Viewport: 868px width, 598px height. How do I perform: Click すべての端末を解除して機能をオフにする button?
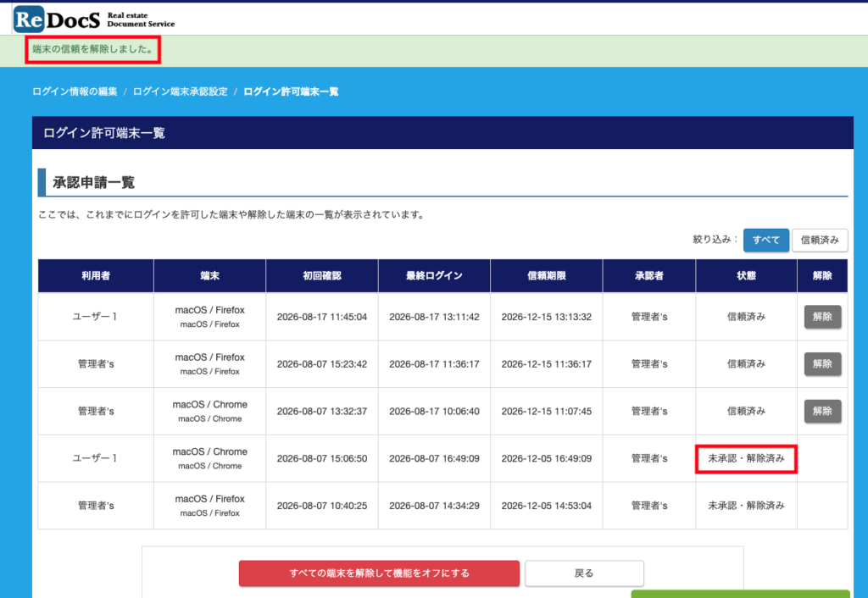pyautogui.click(x=379, y=573)
